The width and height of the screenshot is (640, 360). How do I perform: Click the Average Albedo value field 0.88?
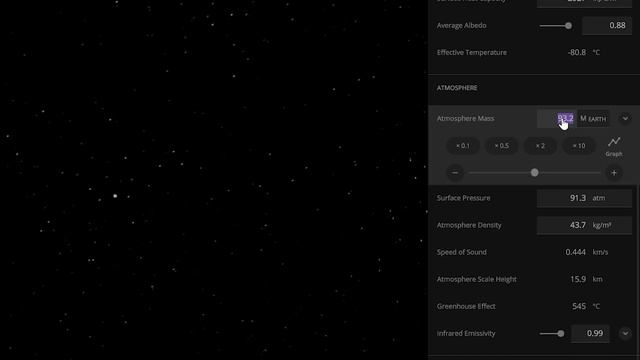(607, 26)
